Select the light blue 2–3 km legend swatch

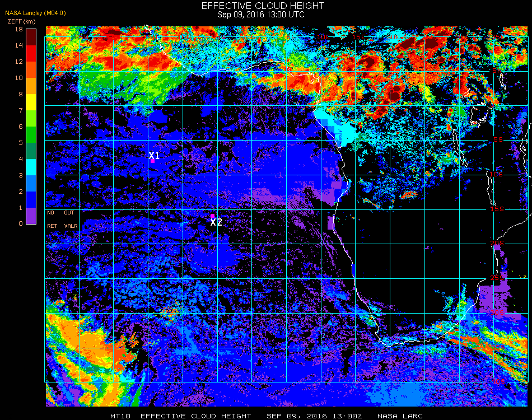31,184
